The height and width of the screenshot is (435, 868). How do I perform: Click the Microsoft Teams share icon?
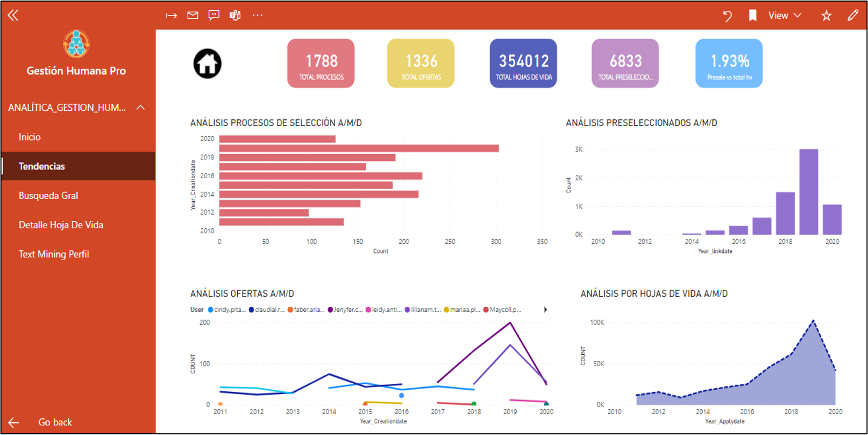tap(235, 15)
